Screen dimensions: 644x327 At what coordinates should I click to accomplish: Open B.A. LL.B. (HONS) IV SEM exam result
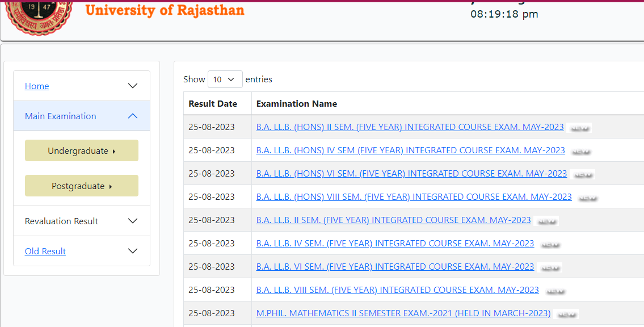click(x=411, y=150)
